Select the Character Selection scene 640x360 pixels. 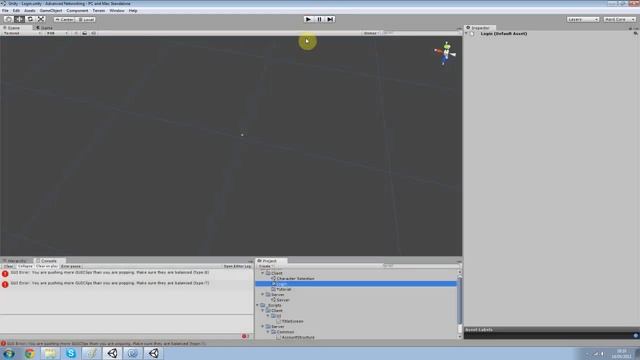(x=296, y=278)
